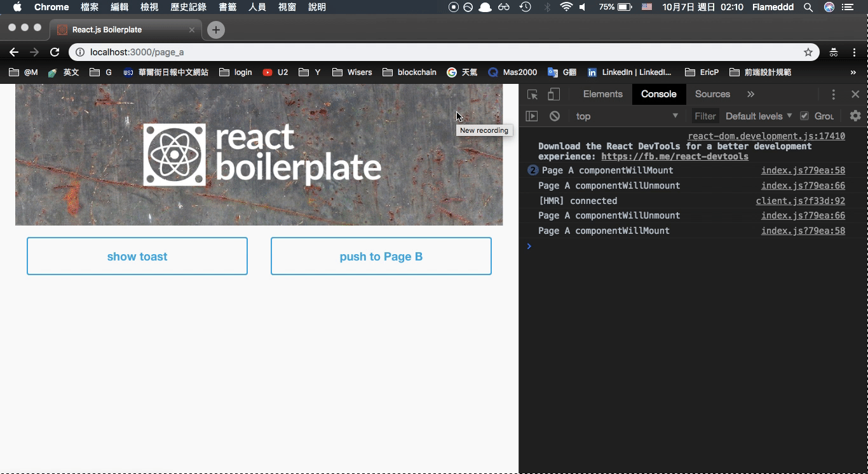Switch to the Sources tab
The height and width of the screenshot is (474, 868).
coord(712,94)
